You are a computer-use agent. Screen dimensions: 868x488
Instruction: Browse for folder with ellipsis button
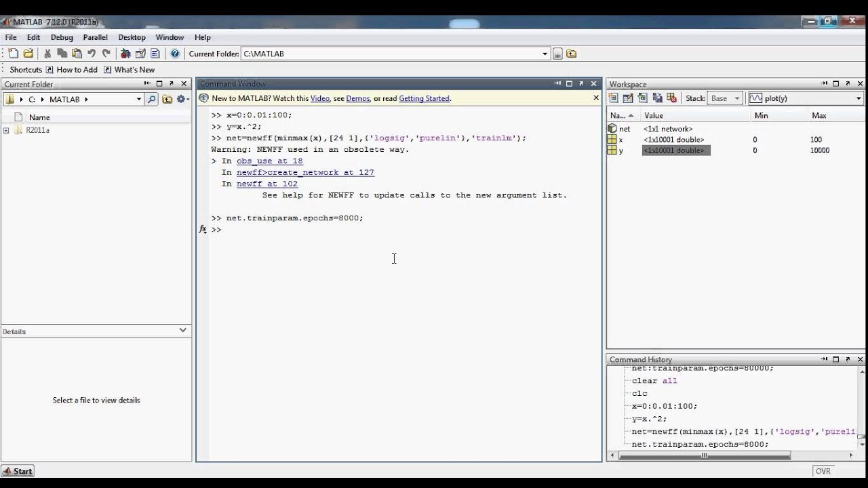[x=558, y=54]
